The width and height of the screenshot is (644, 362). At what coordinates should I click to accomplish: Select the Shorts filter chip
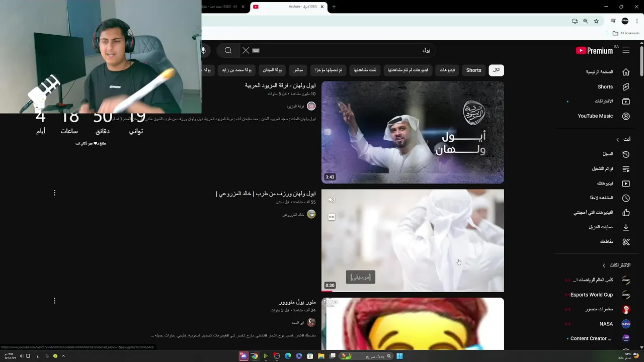[473, 70]
